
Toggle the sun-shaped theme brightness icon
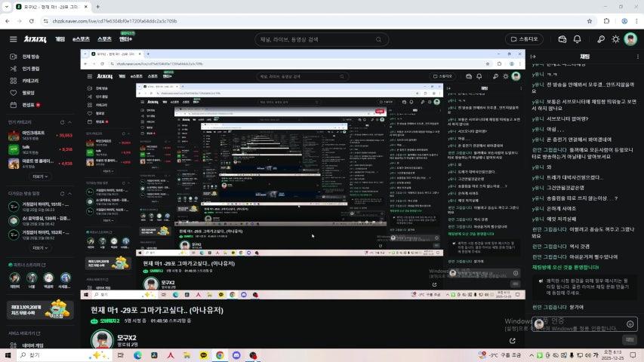(x=615, y=39)
